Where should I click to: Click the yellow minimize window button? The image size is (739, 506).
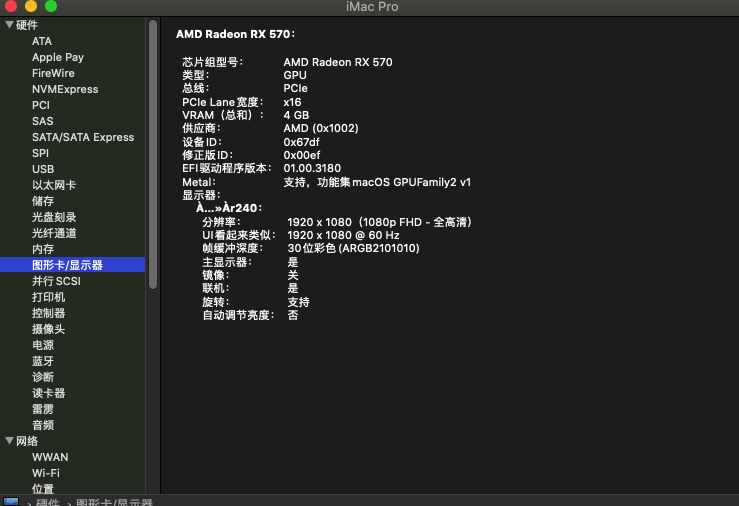[31, 6]
